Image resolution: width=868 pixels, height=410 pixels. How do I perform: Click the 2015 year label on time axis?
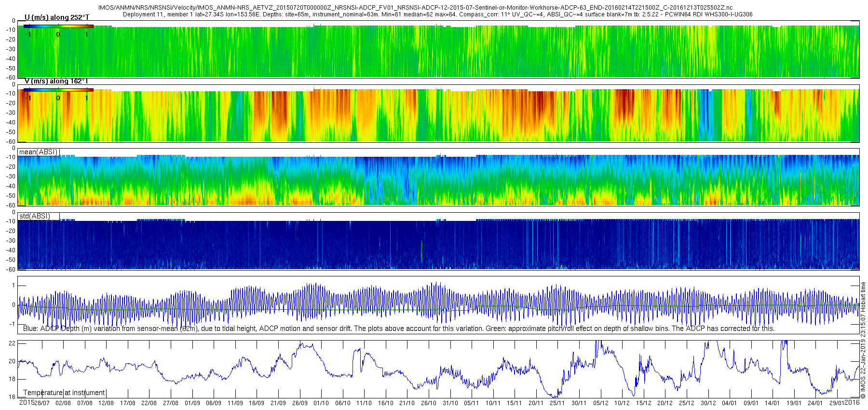click(27, 403)
